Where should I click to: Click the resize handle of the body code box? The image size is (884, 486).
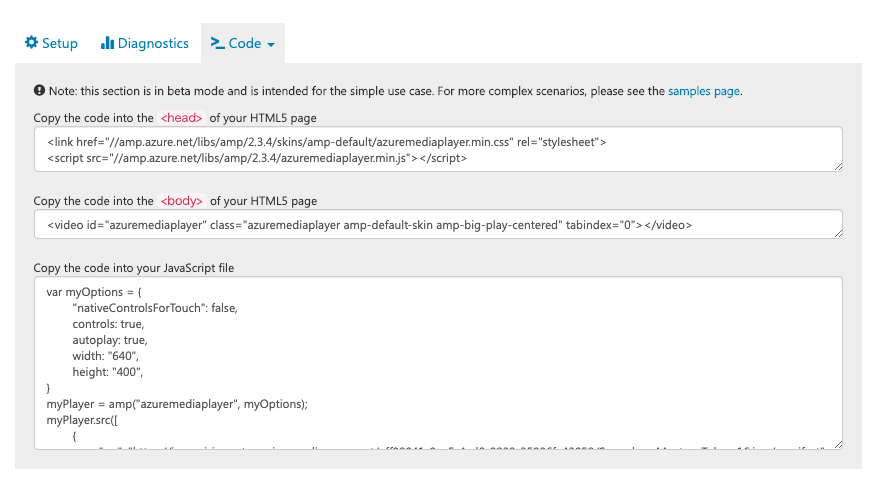pos(836,233)
